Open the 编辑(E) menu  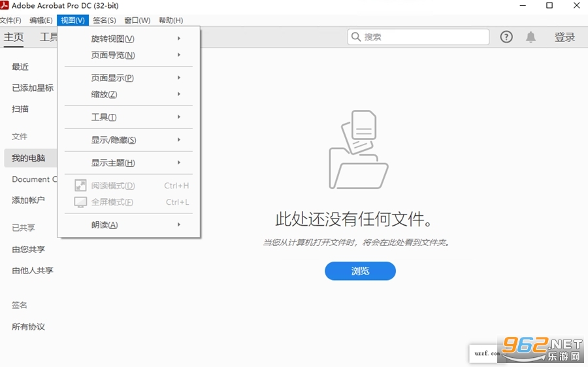tap(41, 20)
